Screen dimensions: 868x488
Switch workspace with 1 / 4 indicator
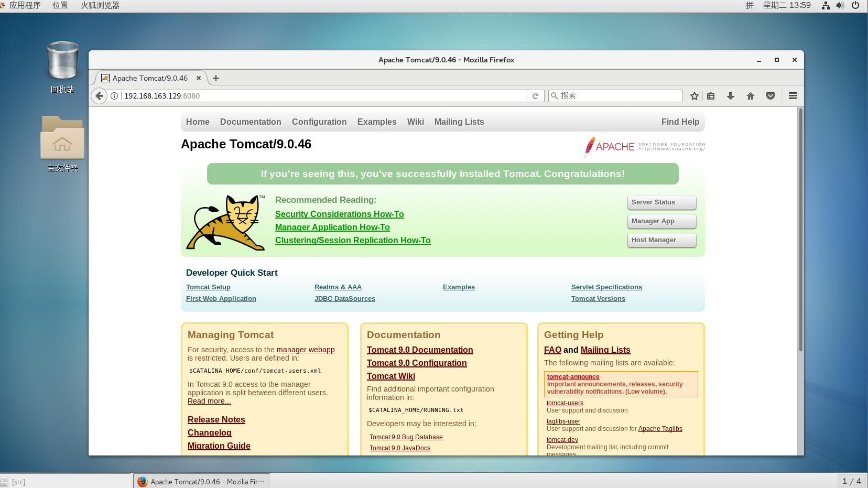pyautogui.click(x=851, y=481)
